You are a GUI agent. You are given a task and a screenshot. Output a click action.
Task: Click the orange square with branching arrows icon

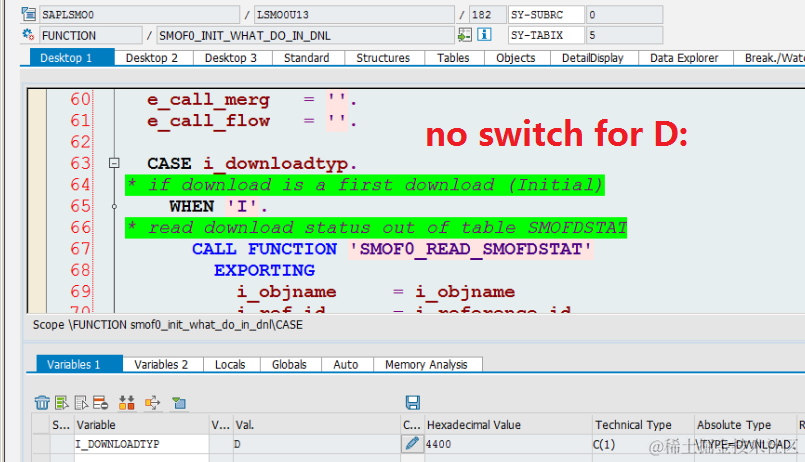click(152, 403)
